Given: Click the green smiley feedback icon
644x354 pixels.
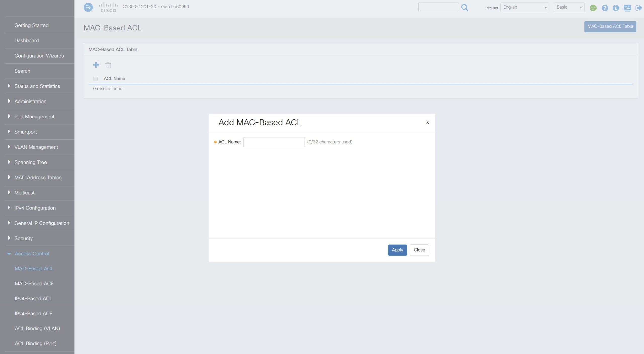Looking at the screenshot, I should [x=593, y=8].
